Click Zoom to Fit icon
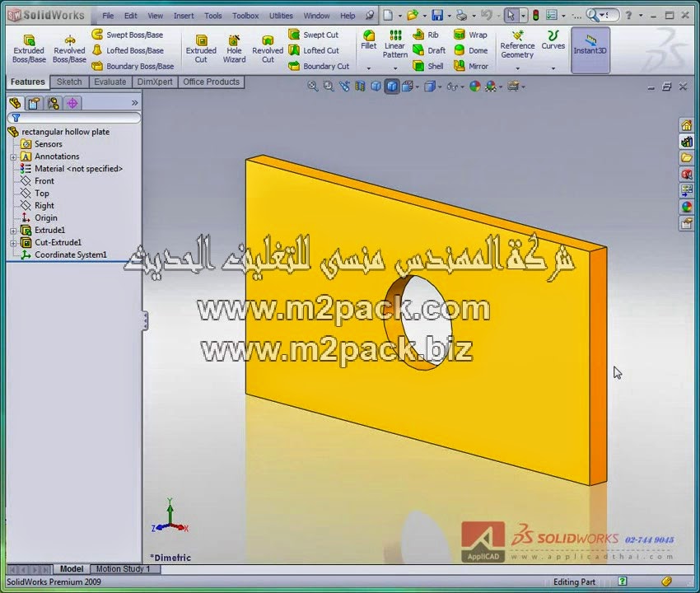 tap(312, 86)
